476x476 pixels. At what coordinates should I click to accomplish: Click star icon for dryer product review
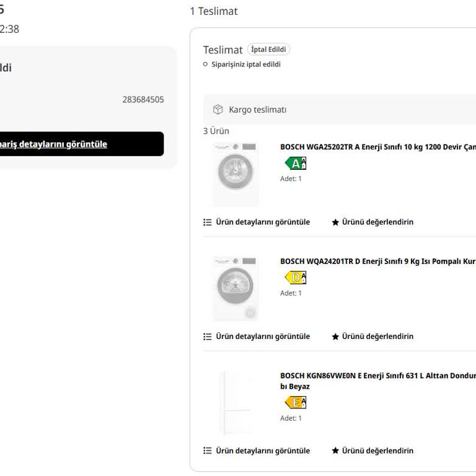click(335, 337)
